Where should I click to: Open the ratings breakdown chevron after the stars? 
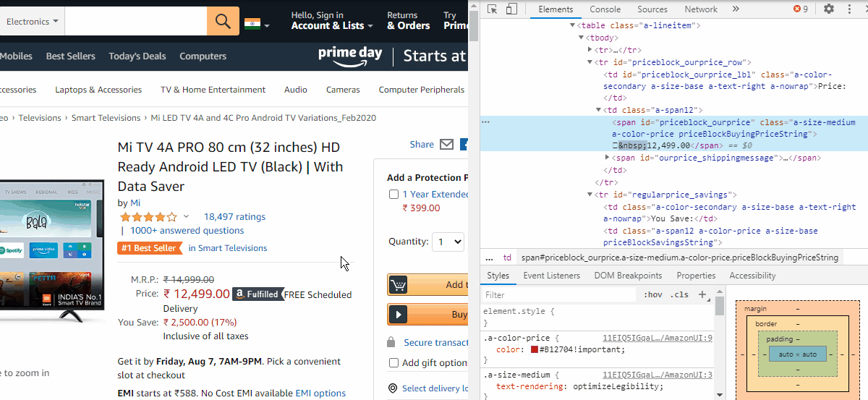[186, 216]
